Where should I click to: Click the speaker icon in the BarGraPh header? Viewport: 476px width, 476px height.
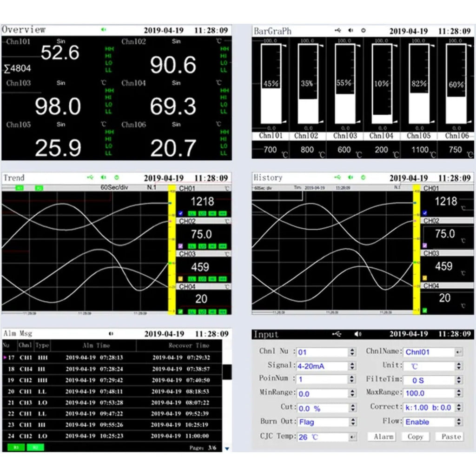[350, 30]
